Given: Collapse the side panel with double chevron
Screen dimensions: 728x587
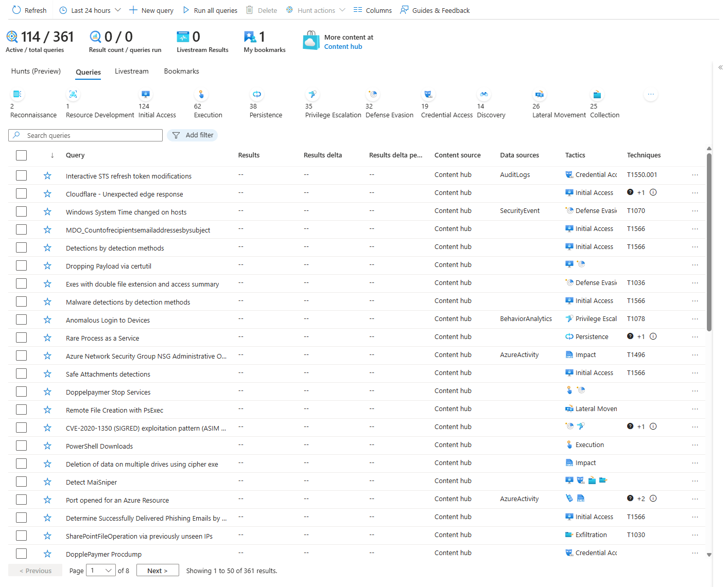Looking at the screenshot, I should [x=720, y=67].
